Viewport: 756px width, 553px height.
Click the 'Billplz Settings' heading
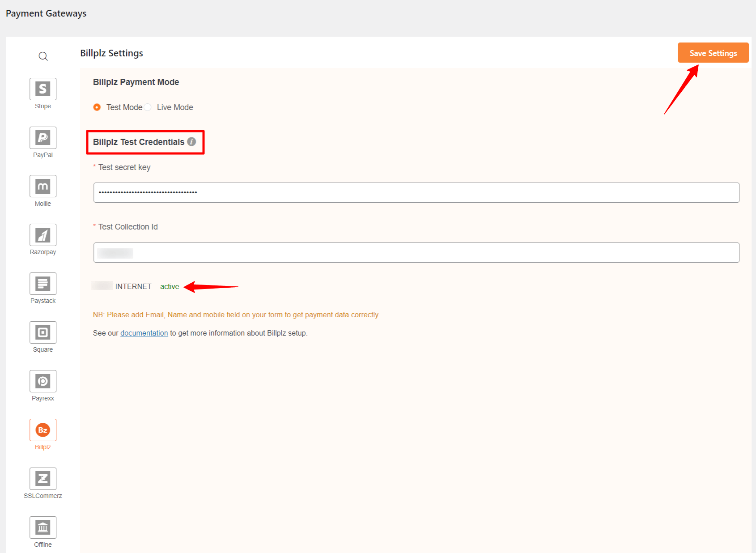tap(112, 53)
